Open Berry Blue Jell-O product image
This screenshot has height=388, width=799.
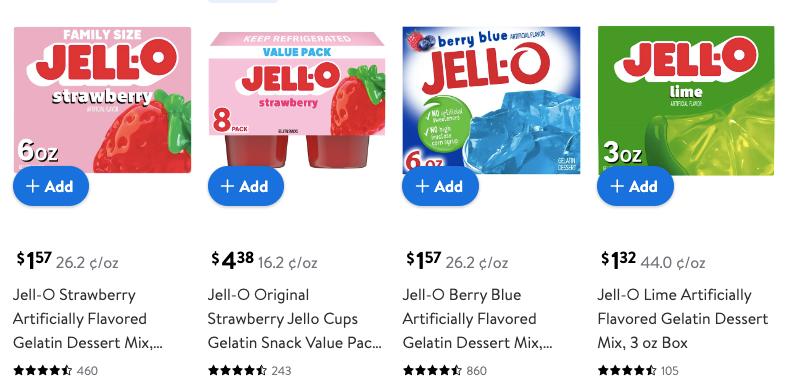pyautogui.click(x=491, y=100)
